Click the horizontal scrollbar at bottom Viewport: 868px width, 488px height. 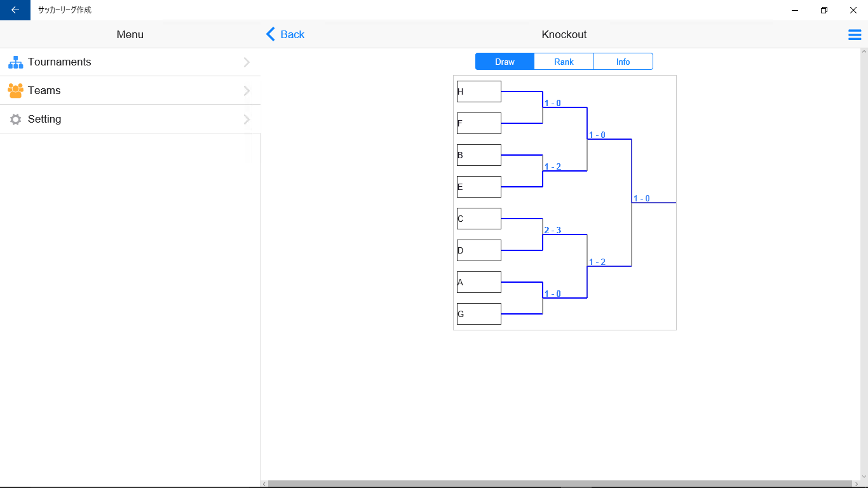(x=559, y=484)
